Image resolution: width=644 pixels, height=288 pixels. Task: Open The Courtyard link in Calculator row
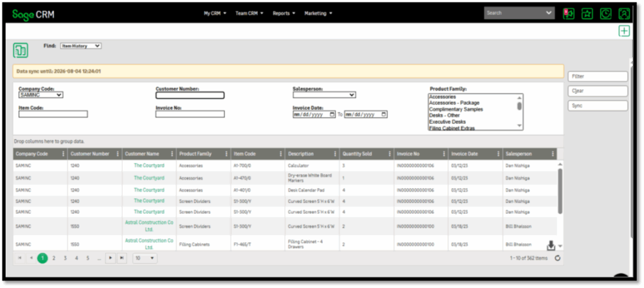point(149,165)
